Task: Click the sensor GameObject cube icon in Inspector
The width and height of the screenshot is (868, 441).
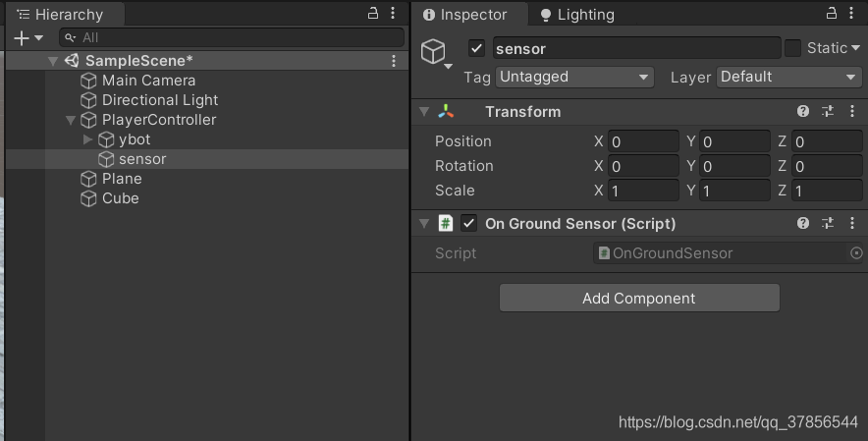Action: (433, 51)
